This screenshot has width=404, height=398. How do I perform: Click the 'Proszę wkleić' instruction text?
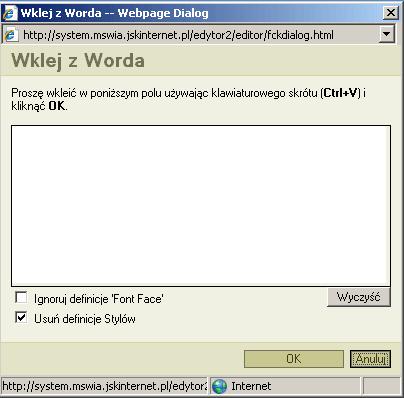pyautogui.click(x=188, y=99)
